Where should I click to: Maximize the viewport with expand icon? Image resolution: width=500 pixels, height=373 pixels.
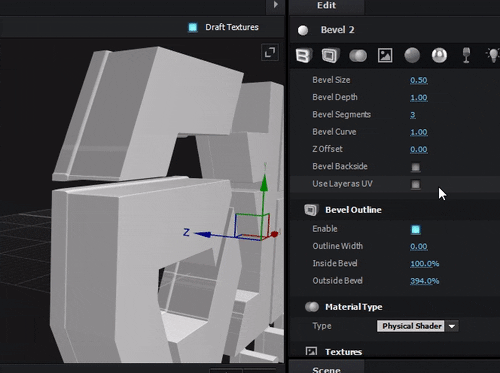pyautogui.click(x=270, y=52)
